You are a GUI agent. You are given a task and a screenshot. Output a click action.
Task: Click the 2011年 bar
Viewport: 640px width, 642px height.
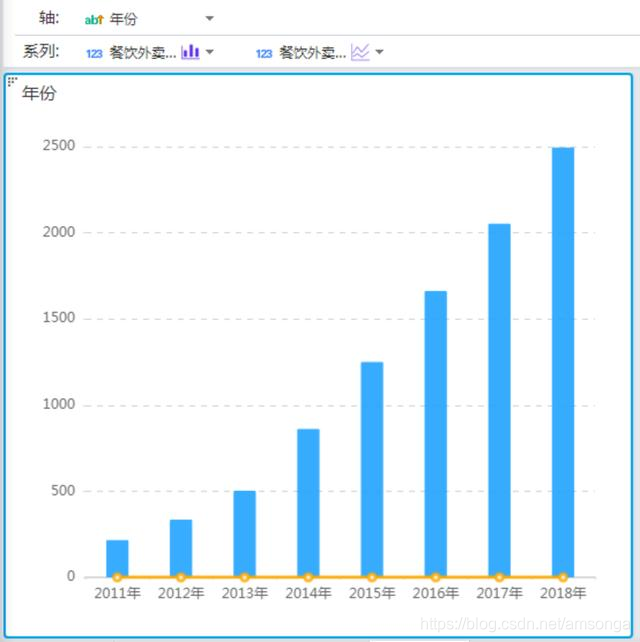coord(117,558)
